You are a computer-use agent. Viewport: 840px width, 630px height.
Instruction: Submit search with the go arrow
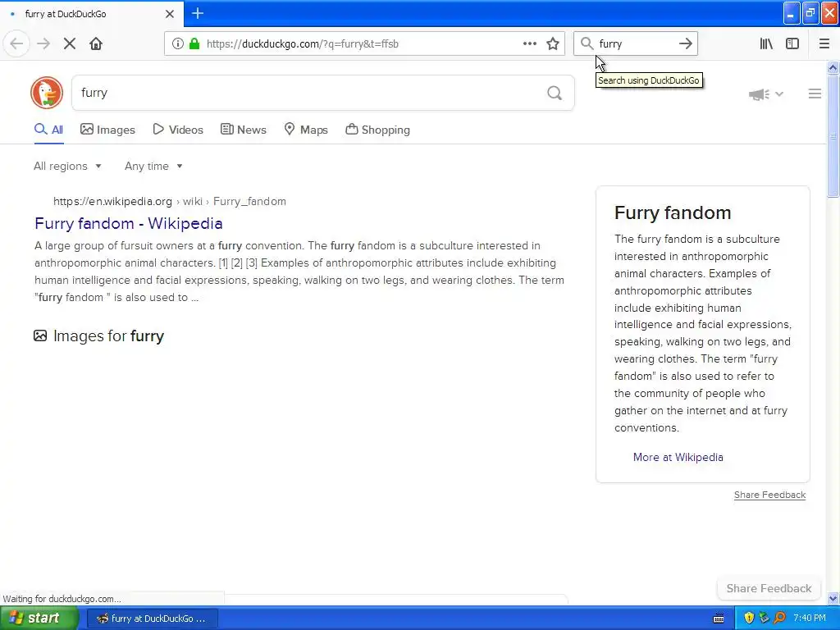point(686,43)
